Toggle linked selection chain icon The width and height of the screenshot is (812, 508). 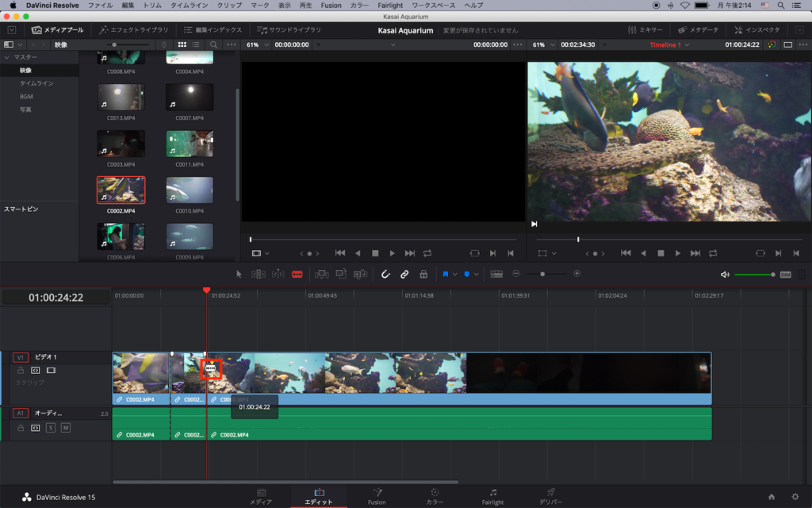(404, 274)
